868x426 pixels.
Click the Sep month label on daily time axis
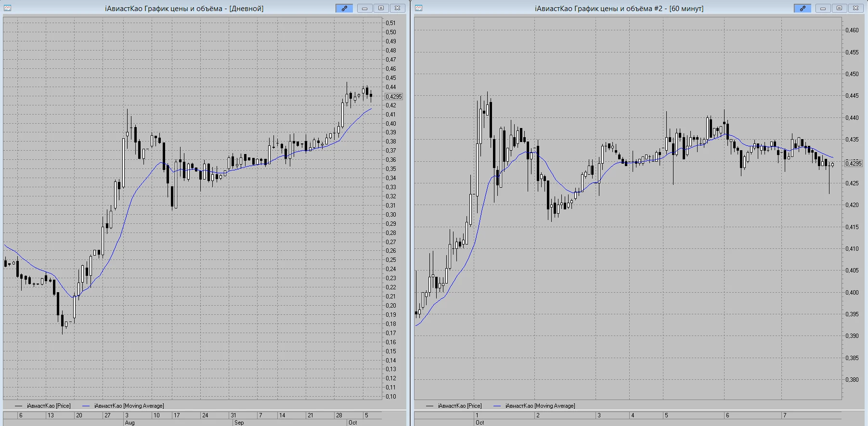coord(239,423)
